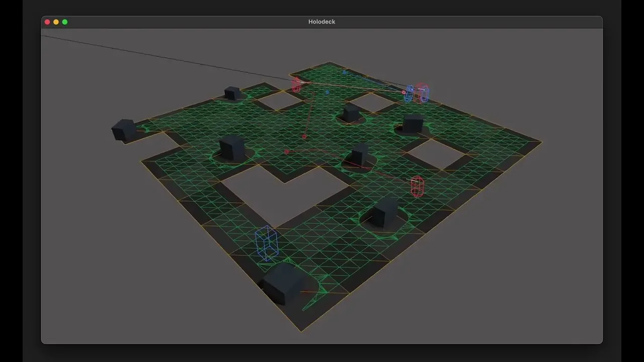
Task: Select the small cube on the far left navmesh arm
Action: click(232, 93)
